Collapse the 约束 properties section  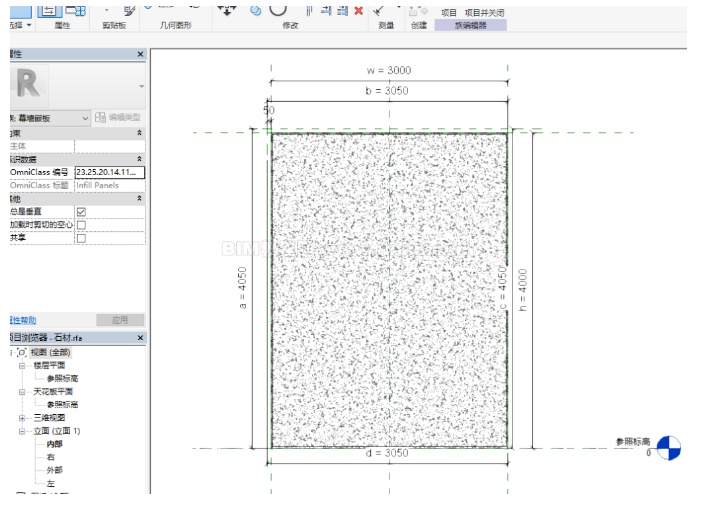139,133
